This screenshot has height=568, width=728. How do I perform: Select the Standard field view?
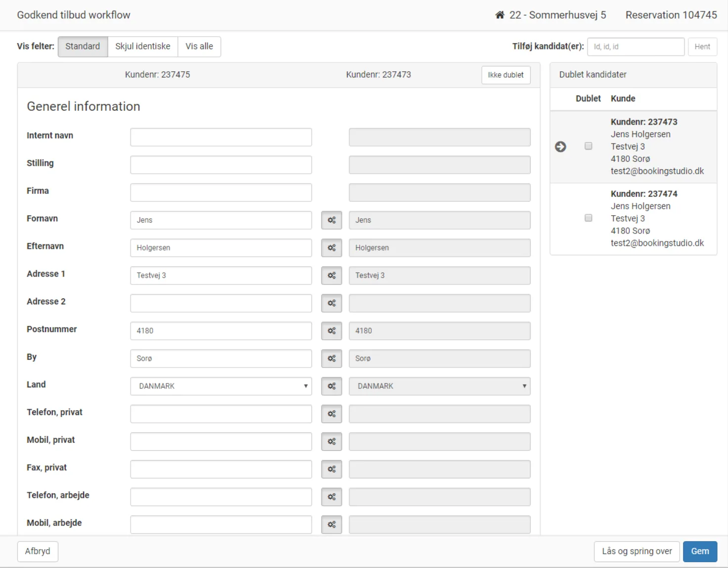tap(83, 47)
